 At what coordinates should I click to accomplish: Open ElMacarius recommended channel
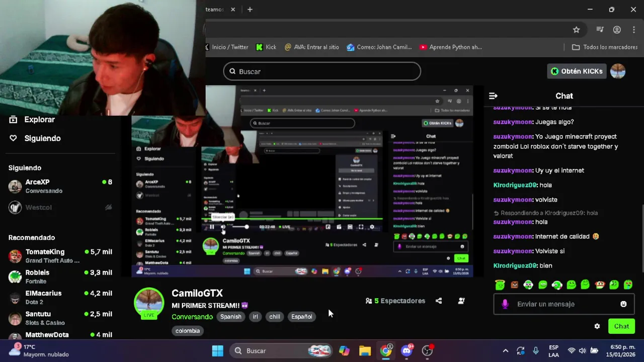coord(60,297)
